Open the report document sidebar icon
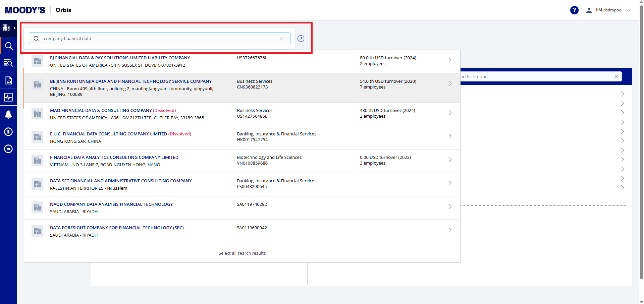Image resolution: width=644 pixels, height=304 pixels. pyautogui.click(x=8, y=80)
